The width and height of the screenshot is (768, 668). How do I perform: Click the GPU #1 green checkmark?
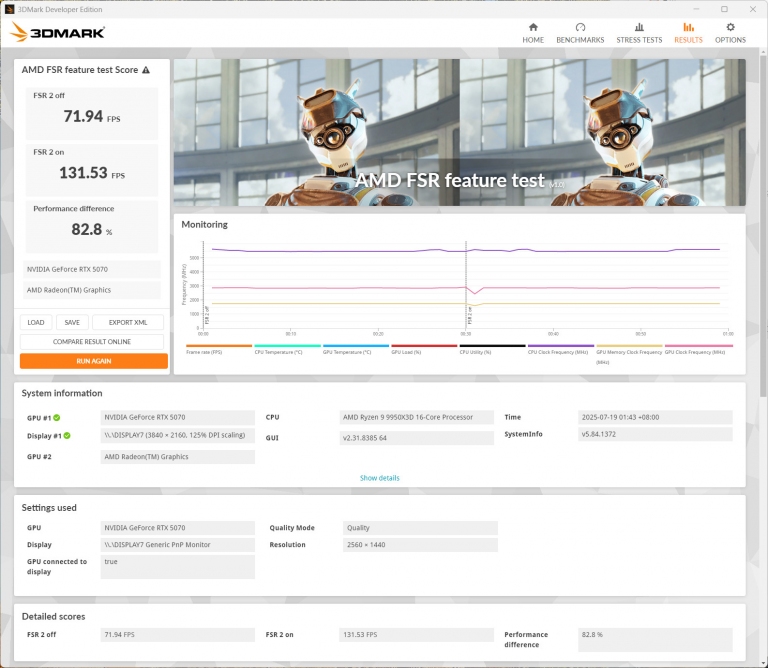tap(57, 418)
